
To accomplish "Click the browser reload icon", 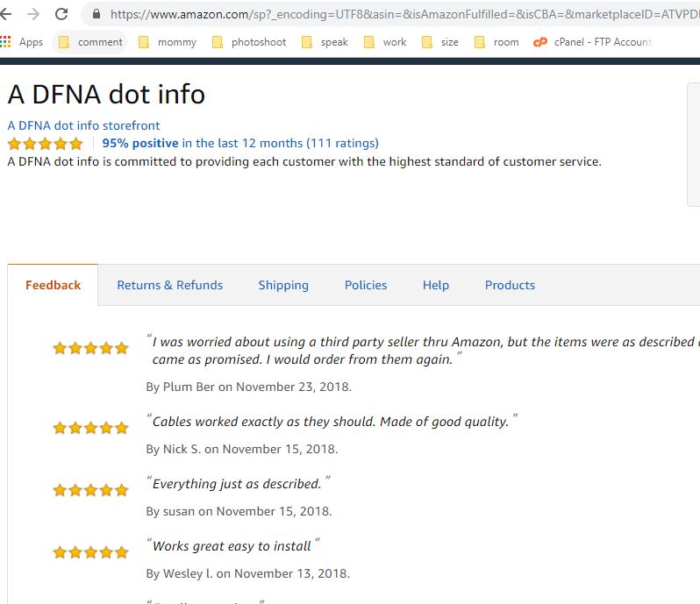I will pos(61,14).
